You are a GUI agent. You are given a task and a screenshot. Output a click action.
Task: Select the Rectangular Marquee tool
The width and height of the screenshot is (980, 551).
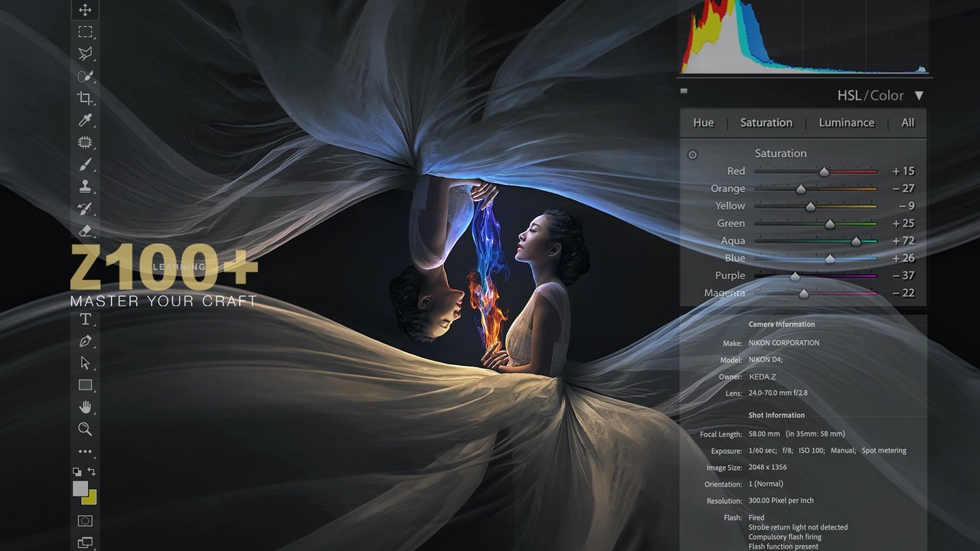85,32
